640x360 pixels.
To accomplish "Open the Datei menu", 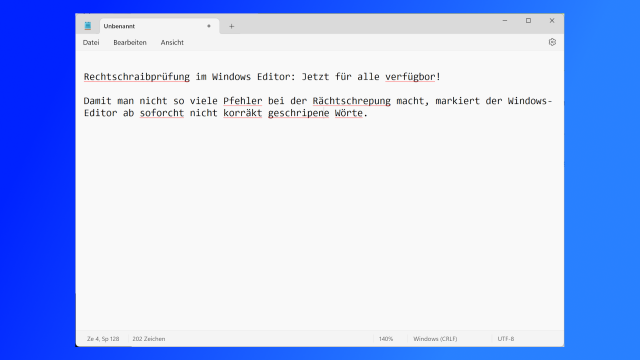I will click(x=91, y=42).
